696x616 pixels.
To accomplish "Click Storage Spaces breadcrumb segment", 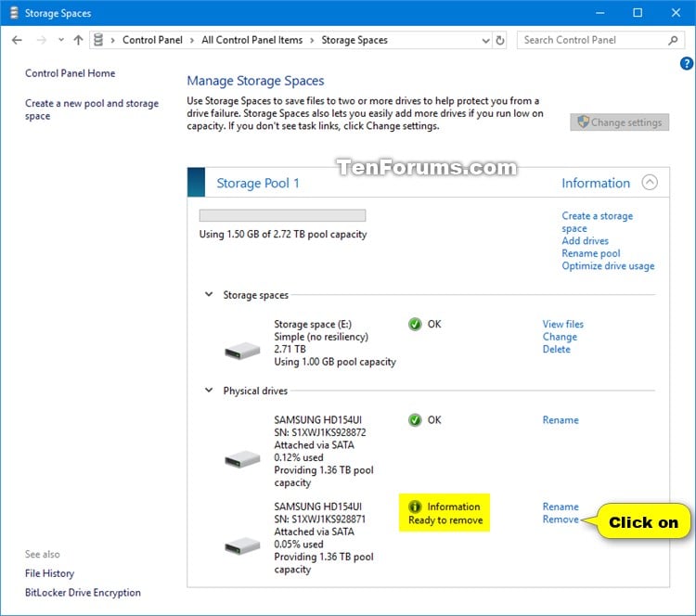I will pos(354,40).
